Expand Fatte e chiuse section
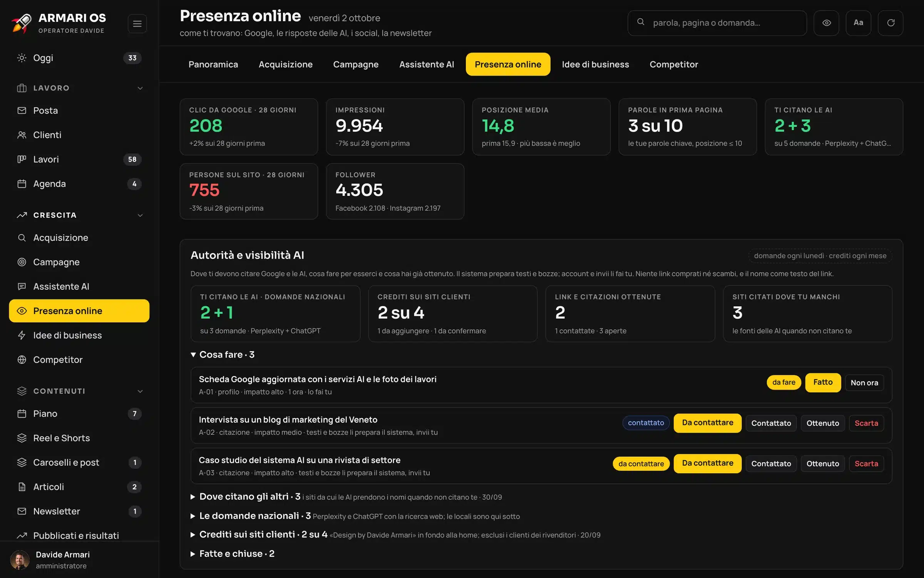This screenshot has height=578, width=924. pos(233,554)
